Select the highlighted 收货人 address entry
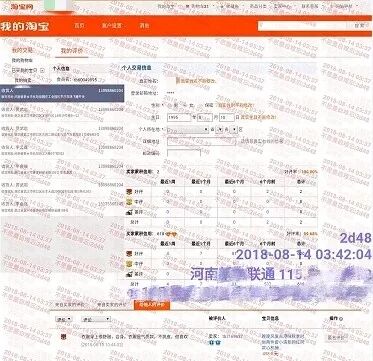 62,93
